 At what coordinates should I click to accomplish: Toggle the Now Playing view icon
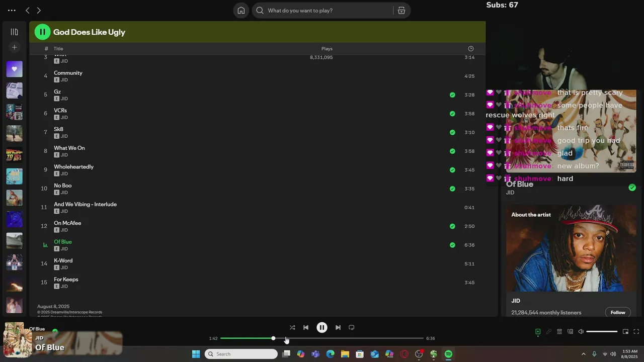(538, 331)
